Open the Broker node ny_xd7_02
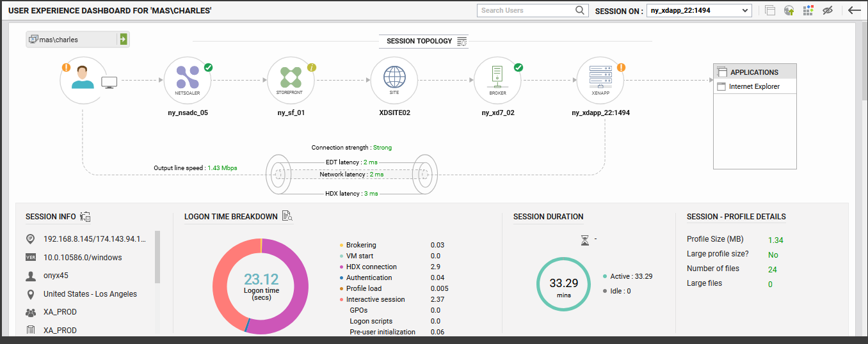 497,80
